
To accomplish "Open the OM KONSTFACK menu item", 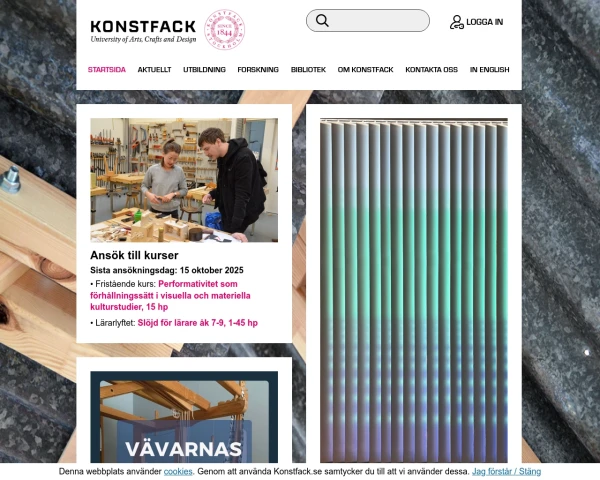I will coord(365,70).
